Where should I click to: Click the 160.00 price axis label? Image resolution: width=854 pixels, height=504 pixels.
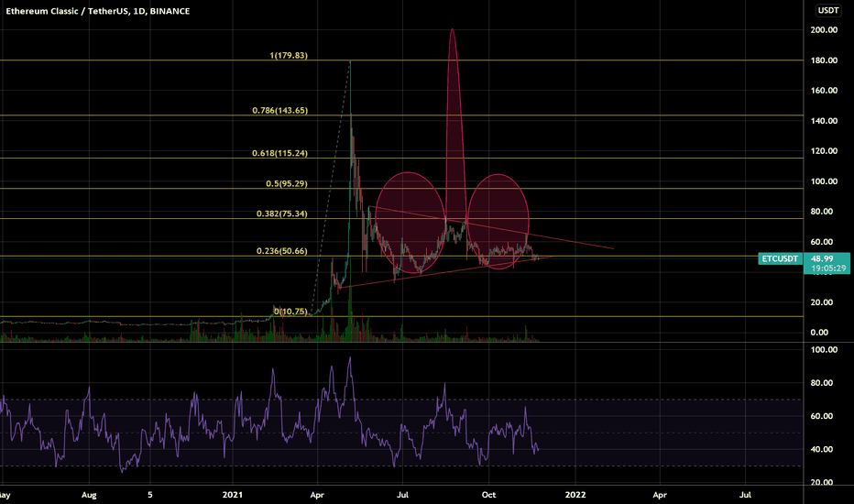point(824,91)
